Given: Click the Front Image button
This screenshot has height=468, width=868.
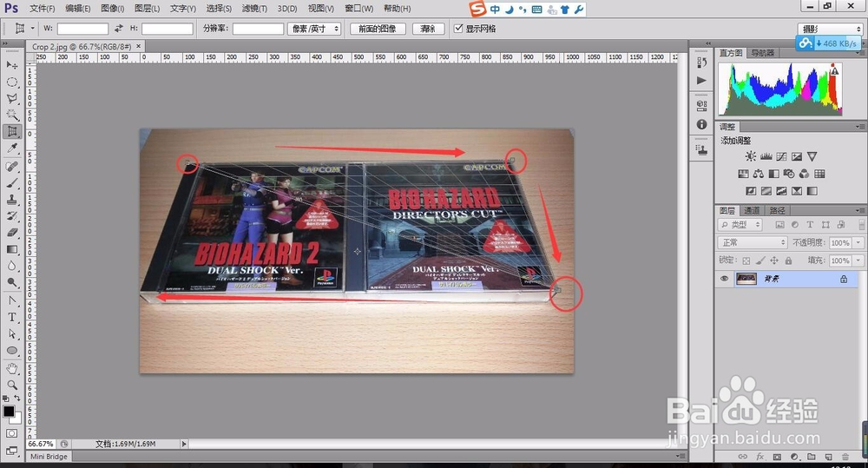Looking at the screenshot, I should point(378,29).
